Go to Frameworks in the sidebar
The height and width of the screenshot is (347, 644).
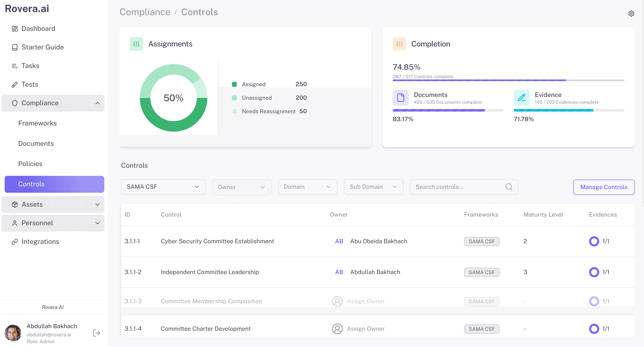[38, 123]
